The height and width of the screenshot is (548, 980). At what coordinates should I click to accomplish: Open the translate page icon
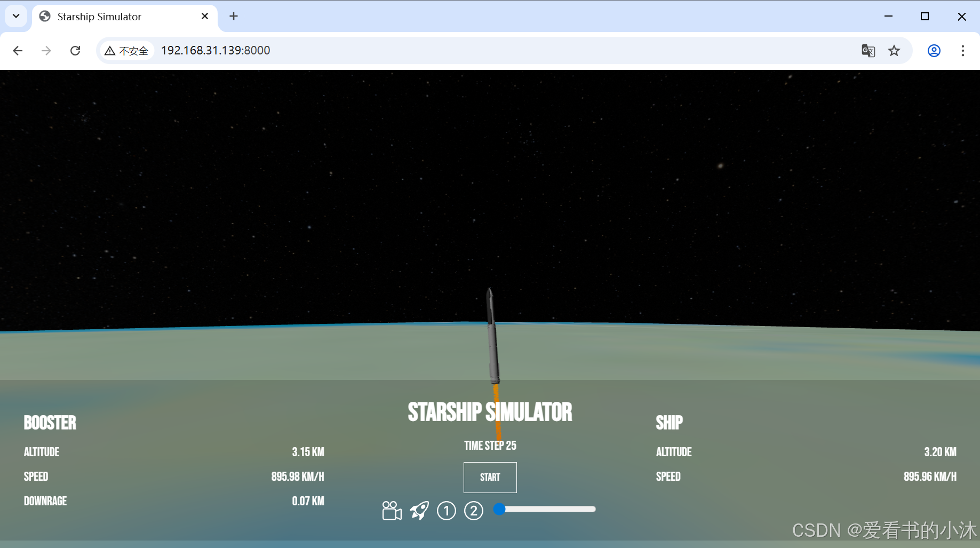pyautogui.click(x=868, y=51)
